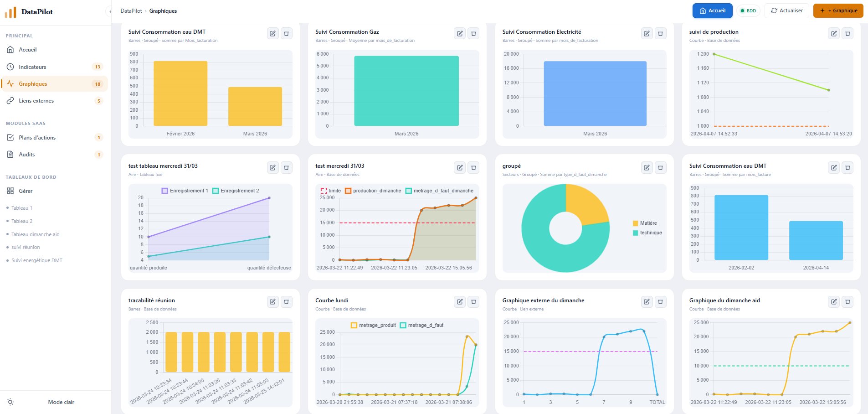This screenshot has width=868, height=414.
Task: Delete the tracabilité réunion chart
Action: point(286,301)
